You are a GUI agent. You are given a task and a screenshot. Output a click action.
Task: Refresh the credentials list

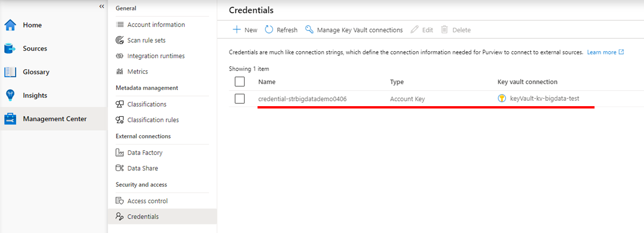(x=287, y=30)
